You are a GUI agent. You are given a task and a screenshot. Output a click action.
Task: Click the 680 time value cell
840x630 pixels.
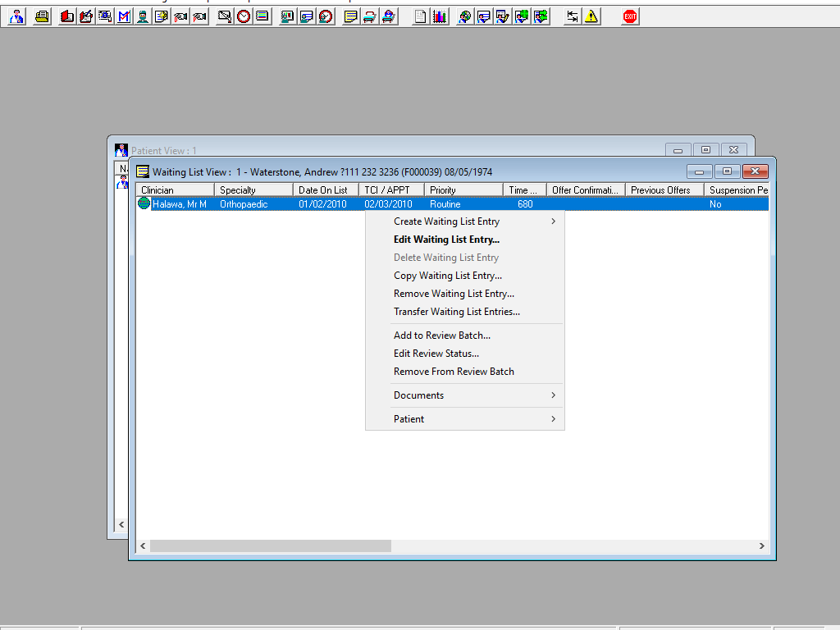click(x=525, y=204)
